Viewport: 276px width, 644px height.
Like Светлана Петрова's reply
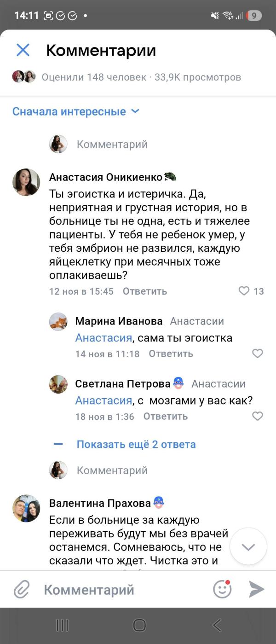258,416
